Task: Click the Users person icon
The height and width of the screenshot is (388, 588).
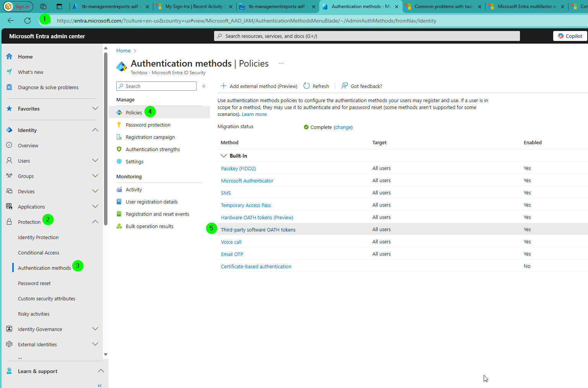Action: point(9,161)
